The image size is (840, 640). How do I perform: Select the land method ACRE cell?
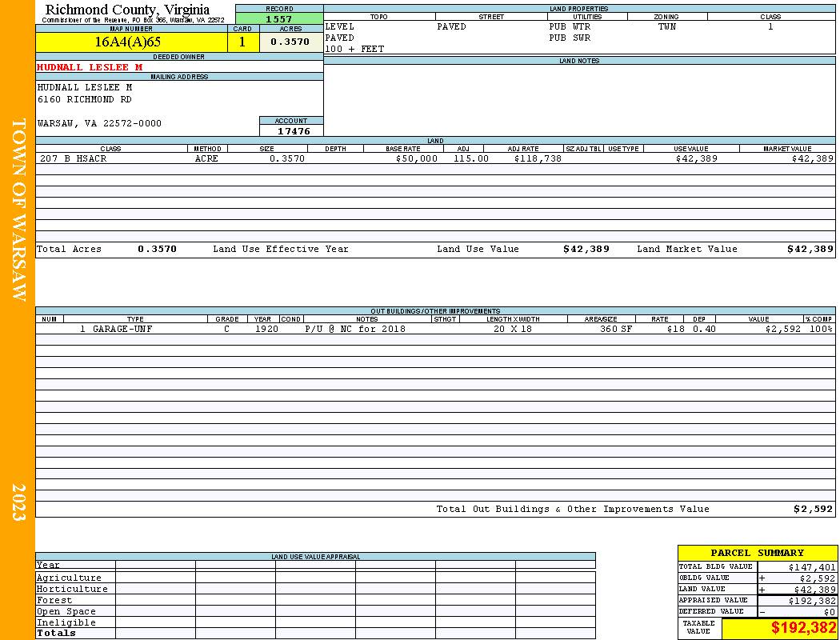click(x=206, y=158)
